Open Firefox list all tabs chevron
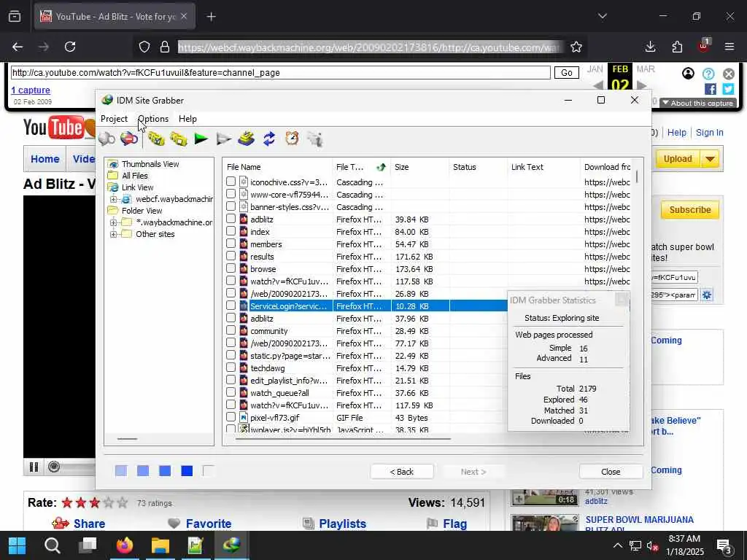This screenshot has height=560, width=747. pos(602,16)
